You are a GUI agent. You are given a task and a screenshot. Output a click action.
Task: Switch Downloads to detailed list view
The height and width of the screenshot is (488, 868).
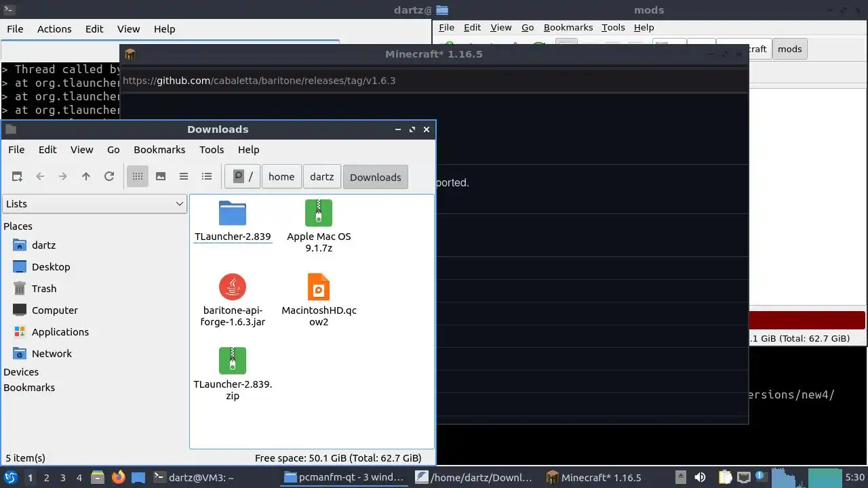pos(207,177)
